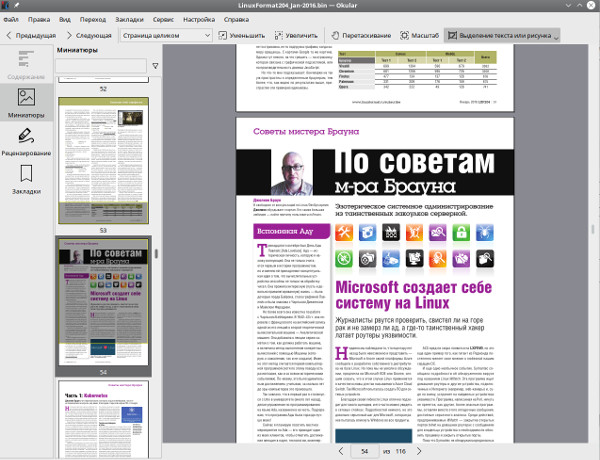Click the thumbnails panel scrollbar handle
This screenshot has width=600, height=460.
[x=156, y=254]
